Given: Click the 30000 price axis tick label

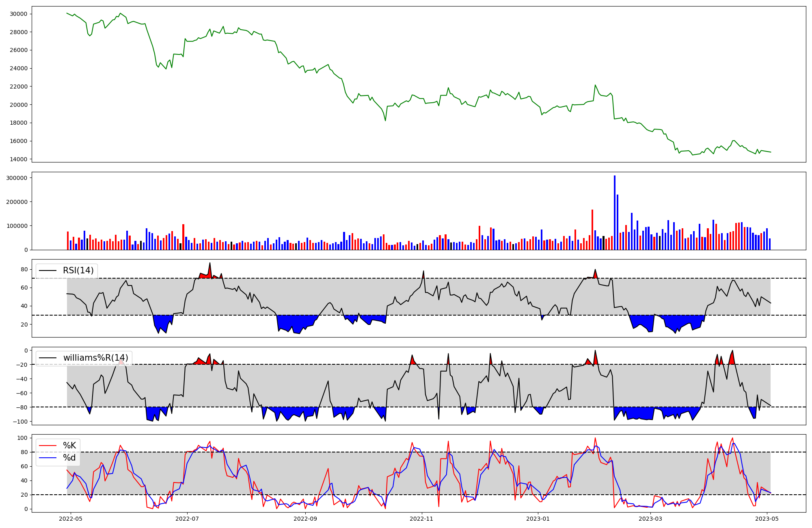Looking at the screenshot, I should pos(18,14).
